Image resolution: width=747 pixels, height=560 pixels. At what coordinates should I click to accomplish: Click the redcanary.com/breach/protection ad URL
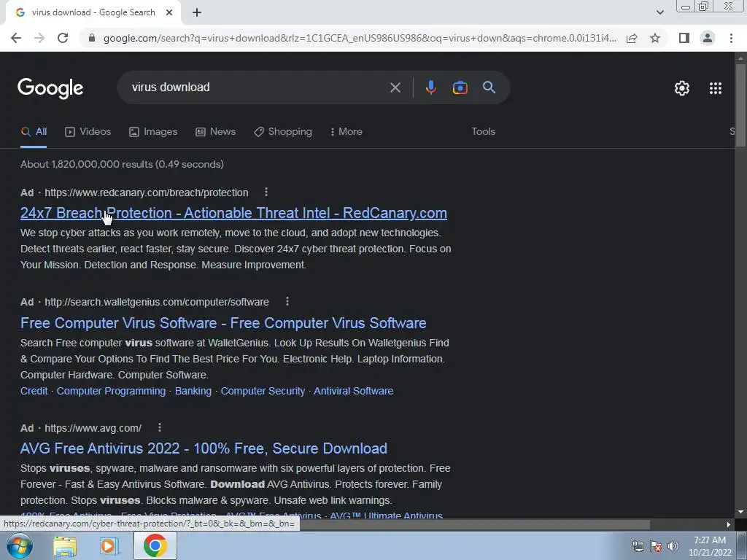(x=146, y=192)
